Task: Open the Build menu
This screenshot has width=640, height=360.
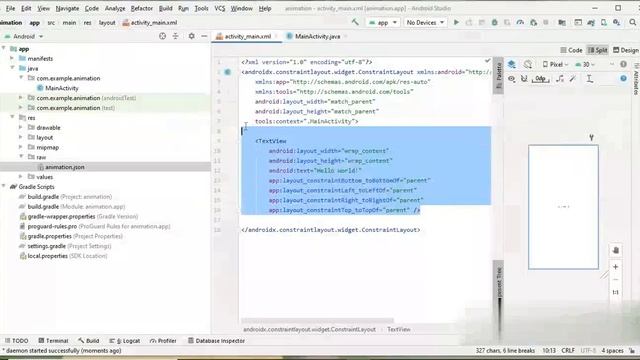Action: coord(165,8)
